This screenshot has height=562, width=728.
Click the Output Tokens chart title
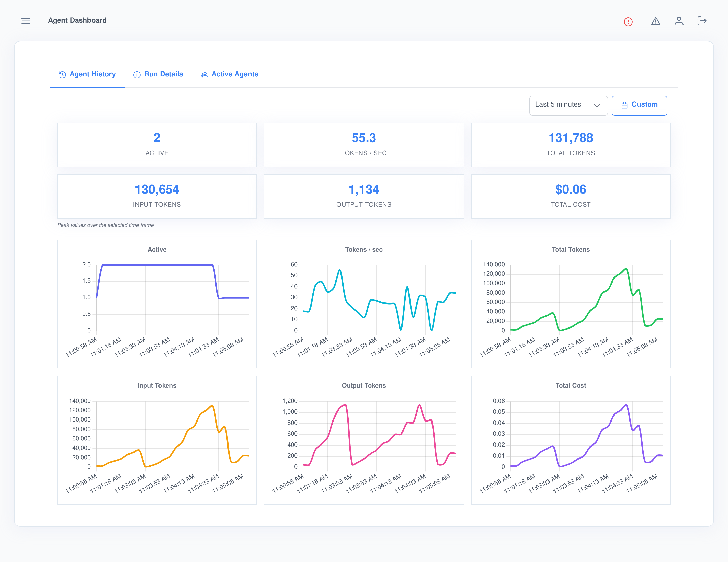(x=364, y=385)
